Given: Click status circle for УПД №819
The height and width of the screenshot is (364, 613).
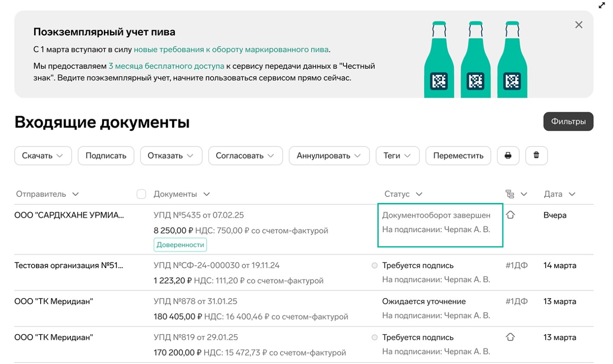Looking at the screenshot, I should (x=375, y=337).
